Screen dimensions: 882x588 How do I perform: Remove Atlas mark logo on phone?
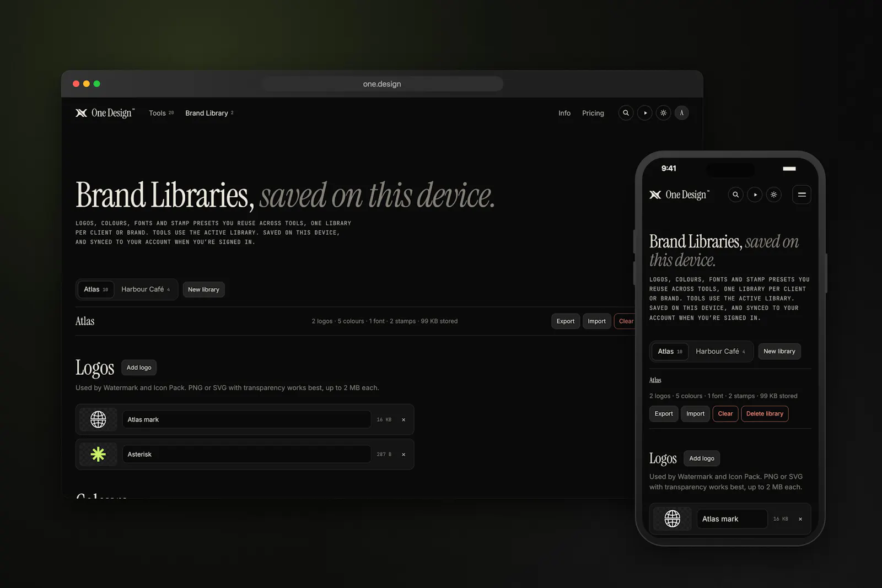[800, 519]
